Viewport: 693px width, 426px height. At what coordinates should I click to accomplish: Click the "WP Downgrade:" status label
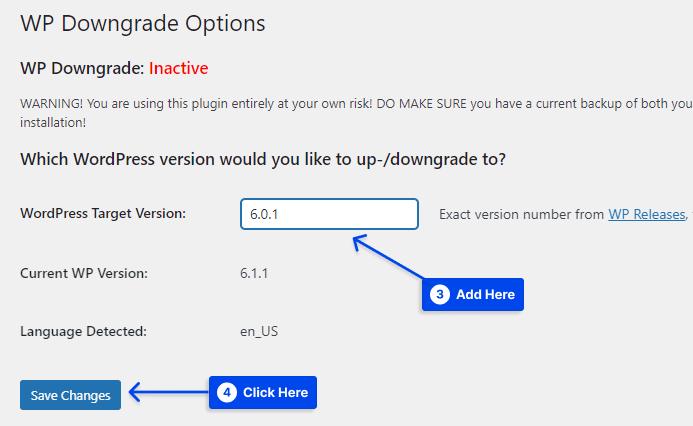82,69
